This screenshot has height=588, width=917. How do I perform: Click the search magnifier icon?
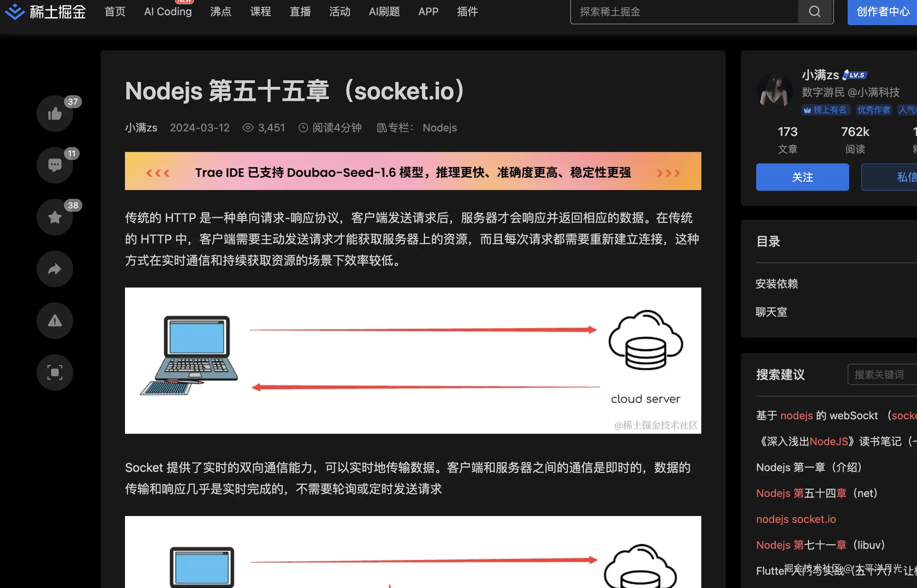tap(814, 12)
